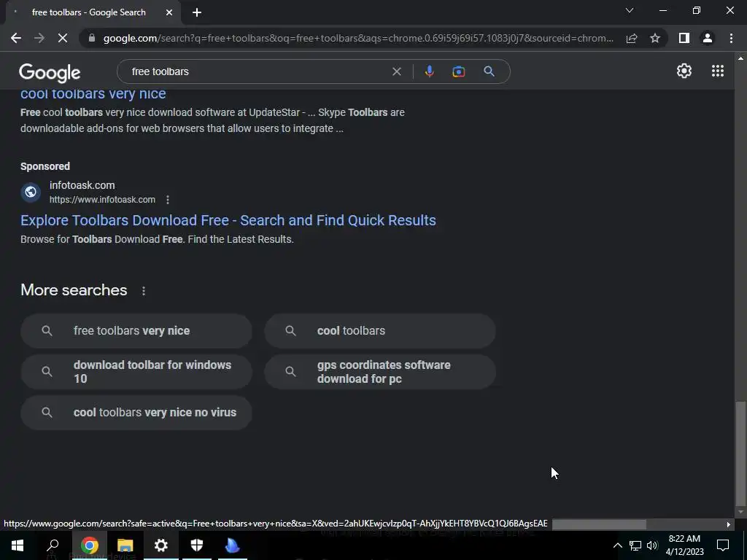Open network status tray icon
This screenshot has height=560, width=747.
point(635,545)
